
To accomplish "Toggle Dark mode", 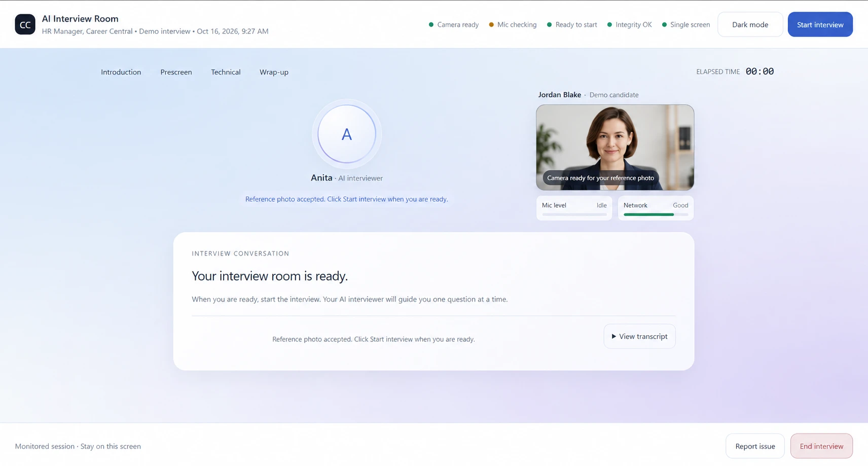I will [750, 24].
